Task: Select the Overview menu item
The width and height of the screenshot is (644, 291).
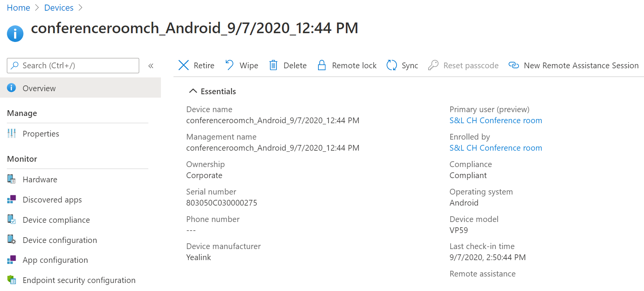Action: 39,88
